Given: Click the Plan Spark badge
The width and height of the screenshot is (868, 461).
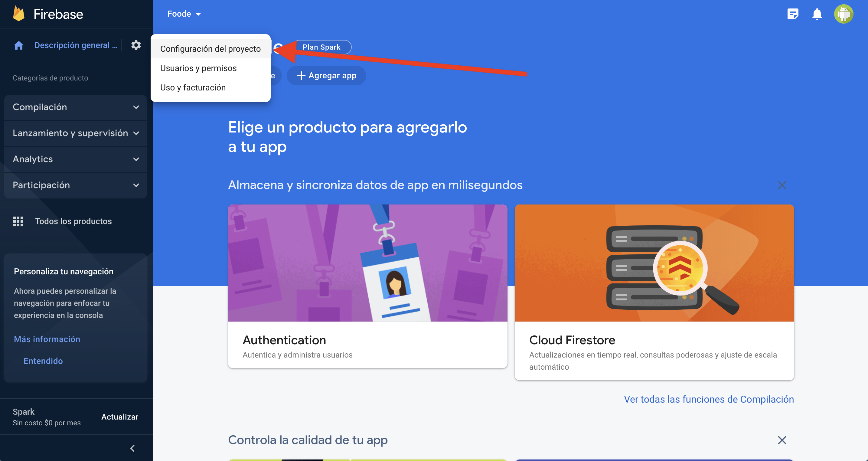Looking at the screenshot, I should coord(321,47).
